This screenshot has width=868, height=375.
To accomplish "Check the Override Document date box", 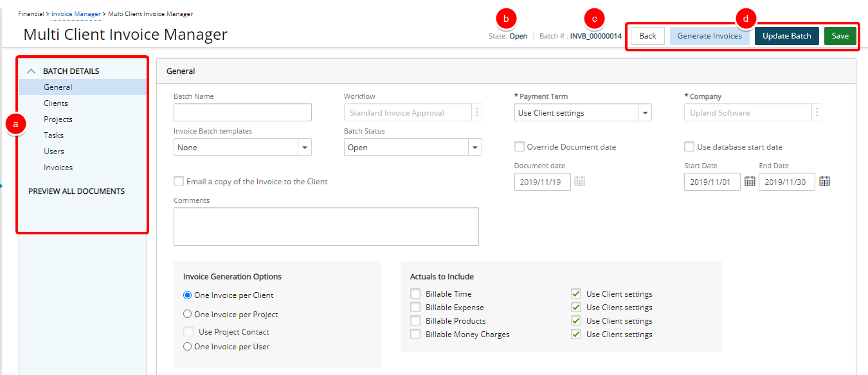I will [520, 147].
